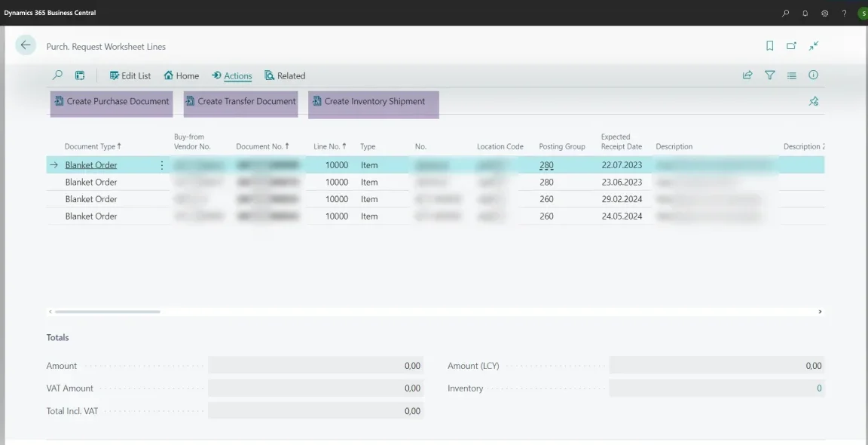Click the search magnifier in the list toolbar

(57, 75)
